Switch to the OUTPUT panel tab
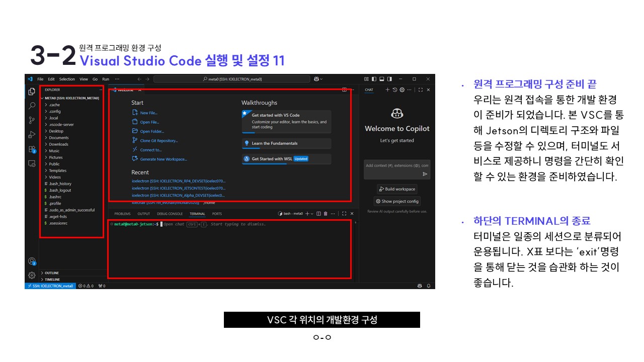Screen dimensions: 644x362 (143, 214)
